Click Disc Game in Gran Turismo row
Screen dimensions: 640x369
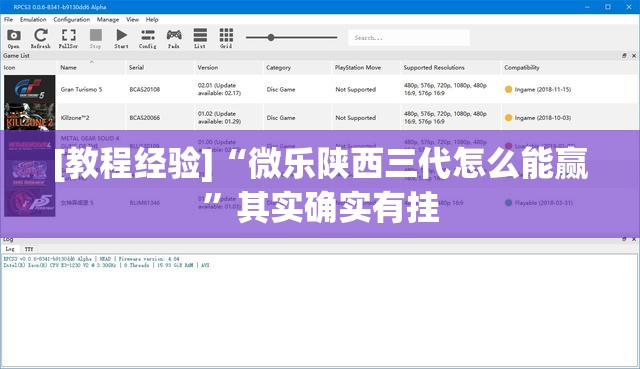pyautogui.click(x=281, y=89)
